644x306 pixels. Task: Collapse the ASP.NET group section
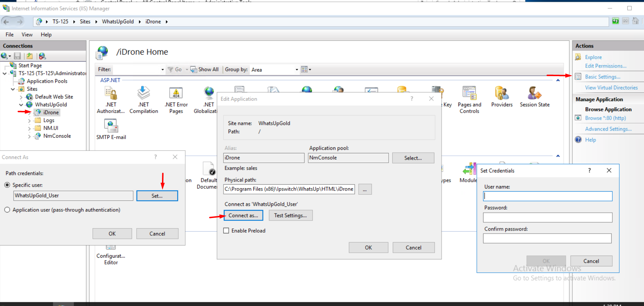pyautogui.click(x=558, y=80)
